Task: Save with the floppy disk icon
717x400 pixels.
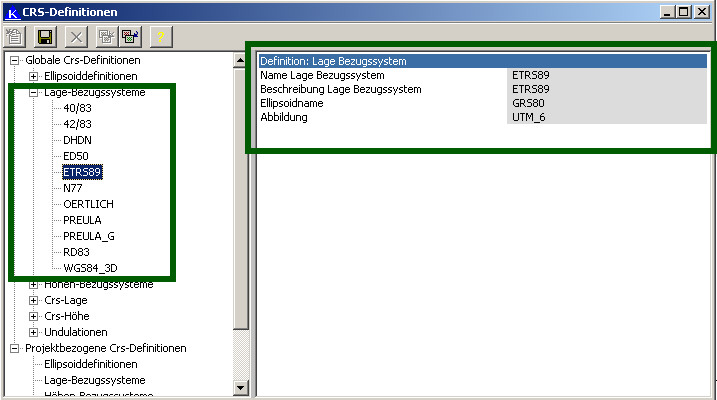Action: tap(45, 37)
